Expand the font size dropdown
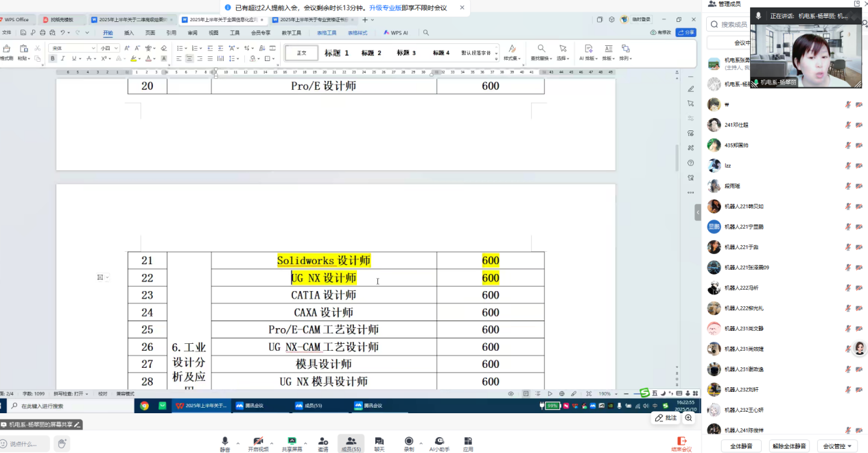 click(x=117, y=48)
